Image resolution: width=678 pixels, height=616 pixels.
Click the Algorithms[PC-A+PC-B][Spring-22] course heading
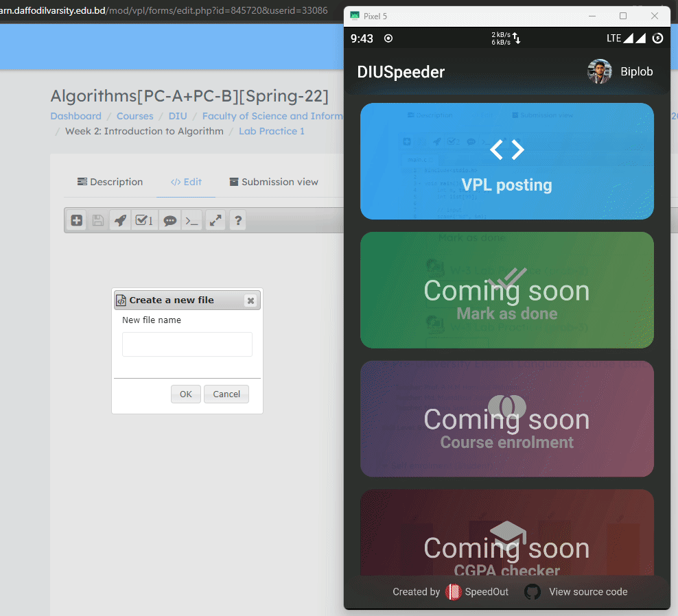pyautogui.click(x=189, y=96)
